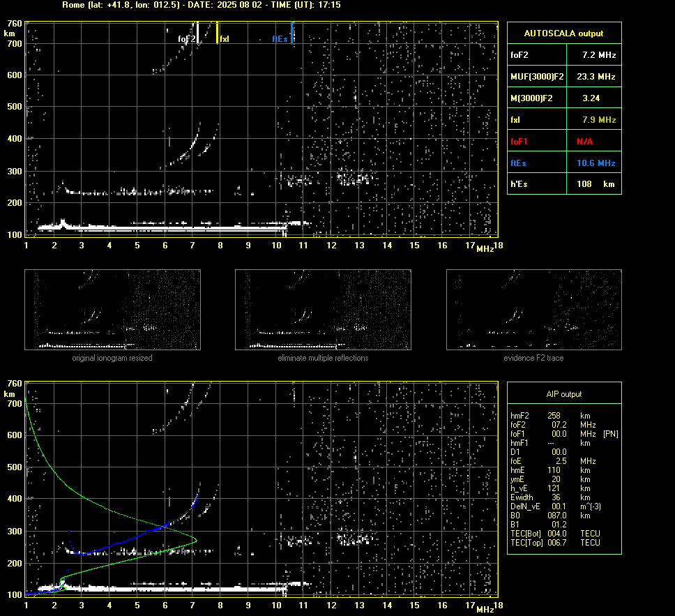Viewport: 675px width, 616px height.
Task: Click the hmE 110 km row
Action: coord(551,470)
